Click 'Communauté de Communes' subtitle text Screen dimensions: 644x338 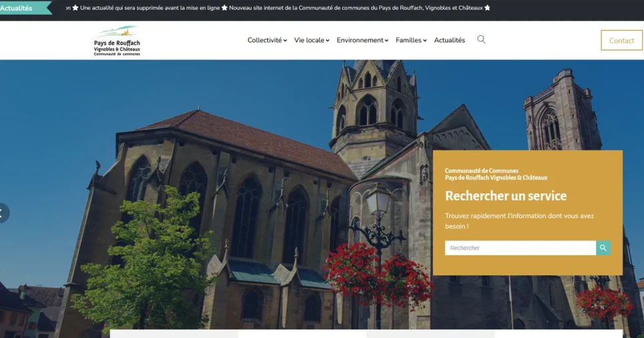click(x=481, y=171)
